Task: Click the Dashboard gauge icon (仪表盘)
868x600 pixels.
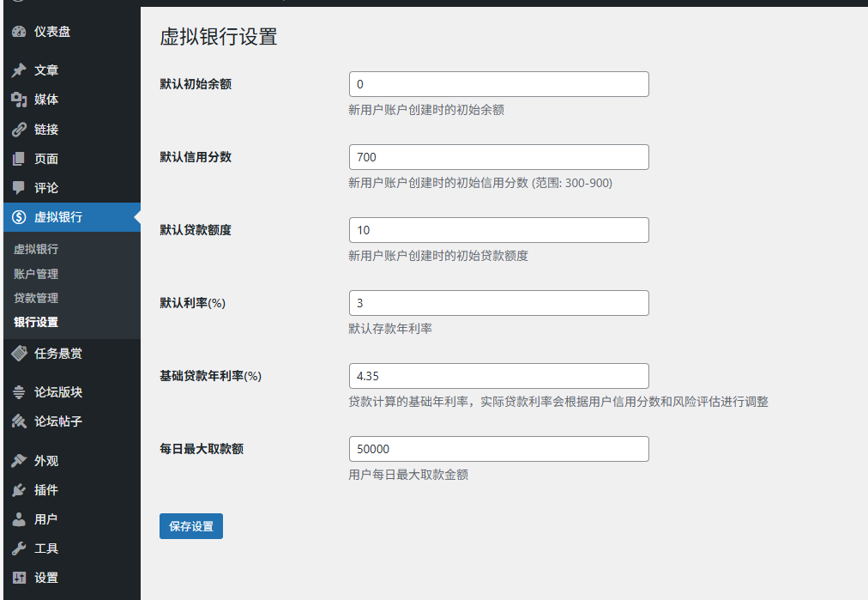Action: click(x=19, y=33)
